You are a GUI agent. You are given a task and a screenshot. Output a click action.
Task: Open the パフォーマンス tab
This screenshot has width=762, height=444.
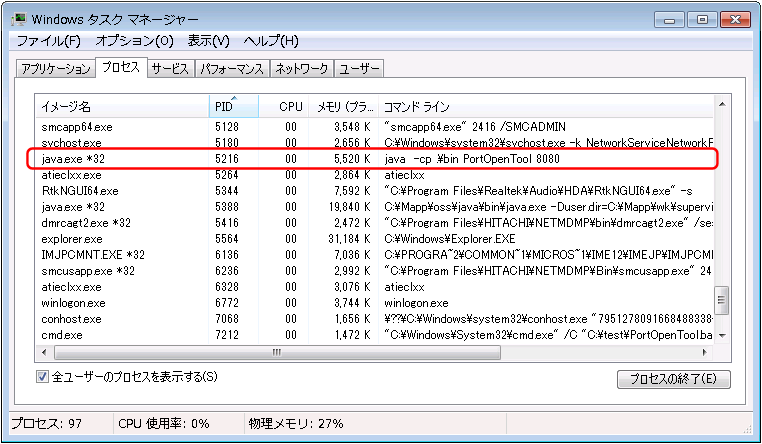(232, 68)
